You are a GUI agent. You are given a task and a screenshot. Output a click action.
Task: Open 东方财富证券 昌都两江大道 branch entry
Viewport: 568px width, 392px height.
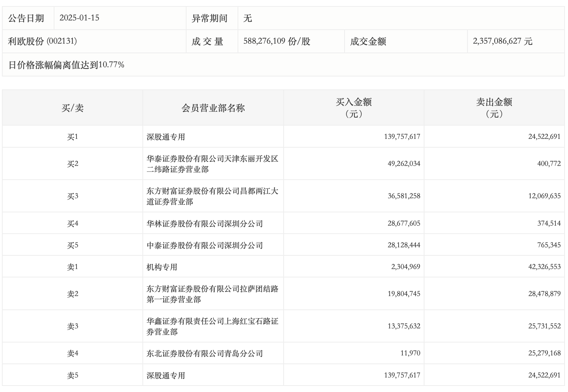(212, 196)
